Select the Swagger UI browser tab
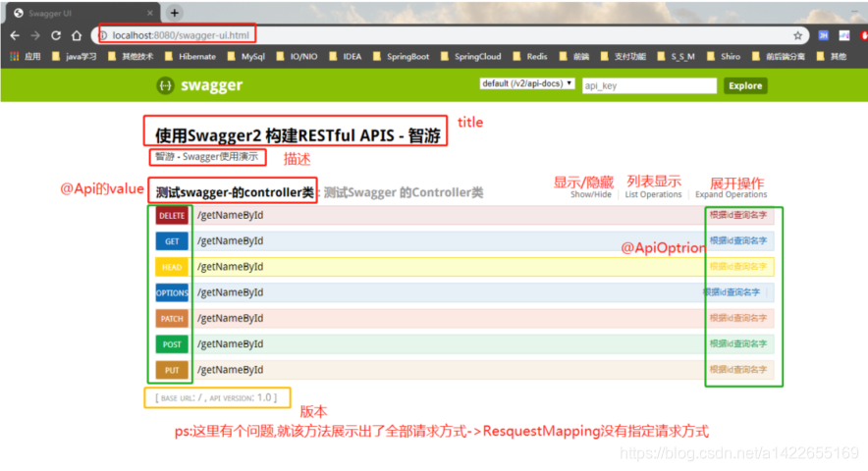This screenshot has width=868, height=471. [x=83, y=13]
